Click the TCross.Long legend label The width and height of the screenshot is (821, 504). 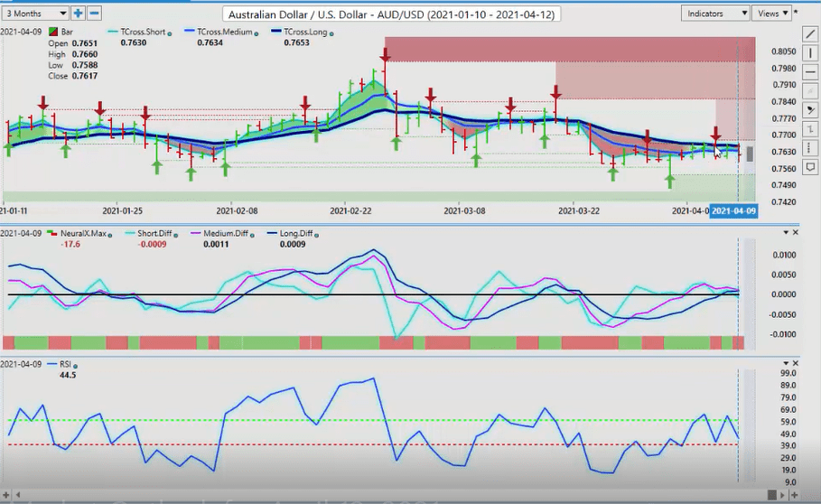pyautogui.click(x=305, y=32)
